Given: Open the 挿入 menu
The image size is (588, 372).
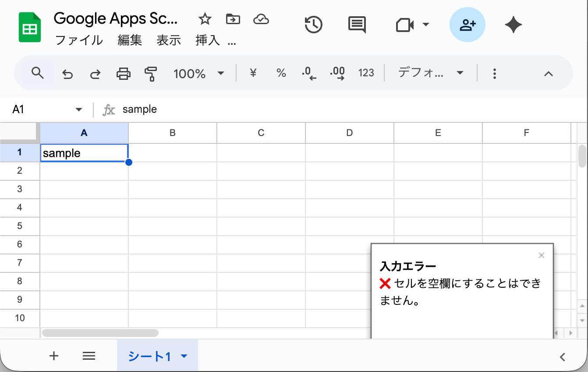Looking at the screenshot, I should (207, 40).
